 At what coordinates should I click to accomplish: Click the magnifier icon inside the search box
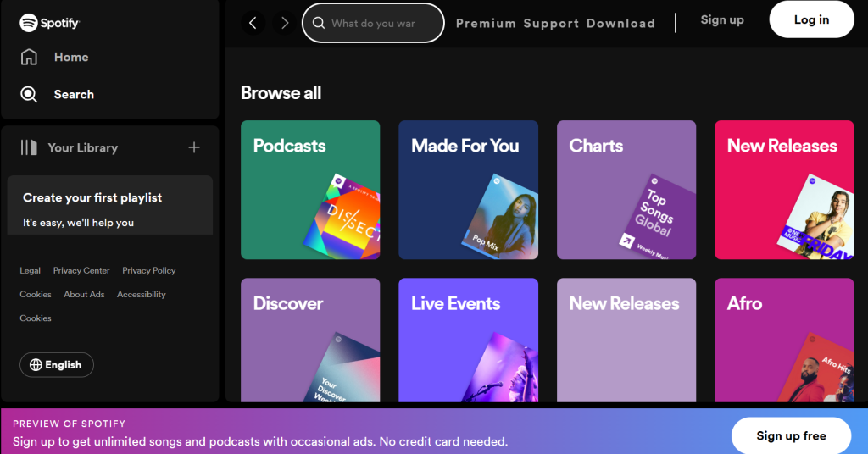[319, 23]
